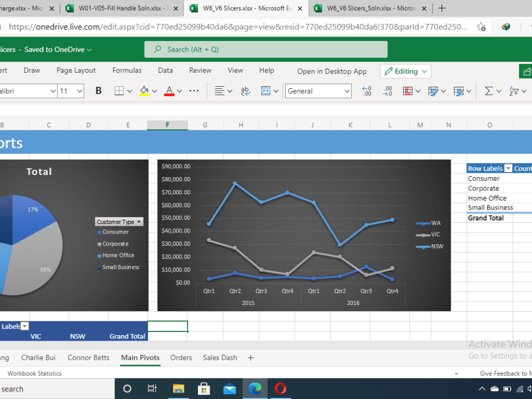532x399 pixels.
Task: Click Format as Table icon
Action: 433,91
